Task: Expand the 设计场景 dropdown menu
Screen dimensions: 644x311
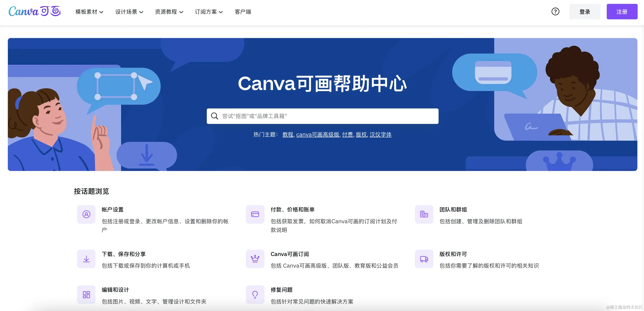Action: 129,12
